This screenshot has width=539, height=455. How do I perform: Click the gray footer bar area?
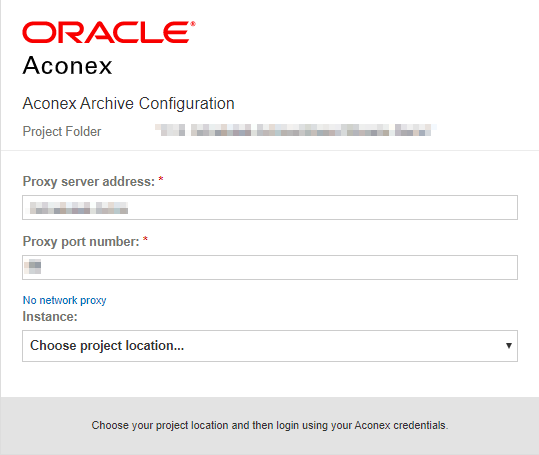click(x=270, y=426)
